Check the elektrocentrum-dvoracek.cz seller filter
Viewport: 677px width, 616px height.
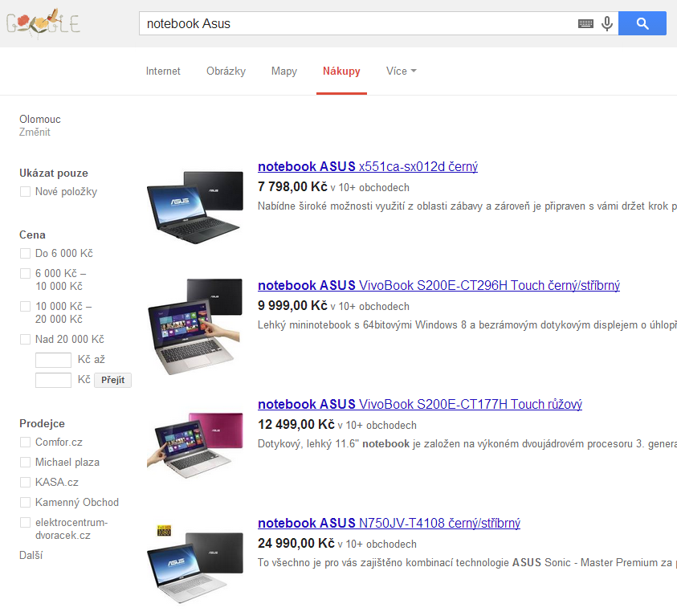(25, 522)
